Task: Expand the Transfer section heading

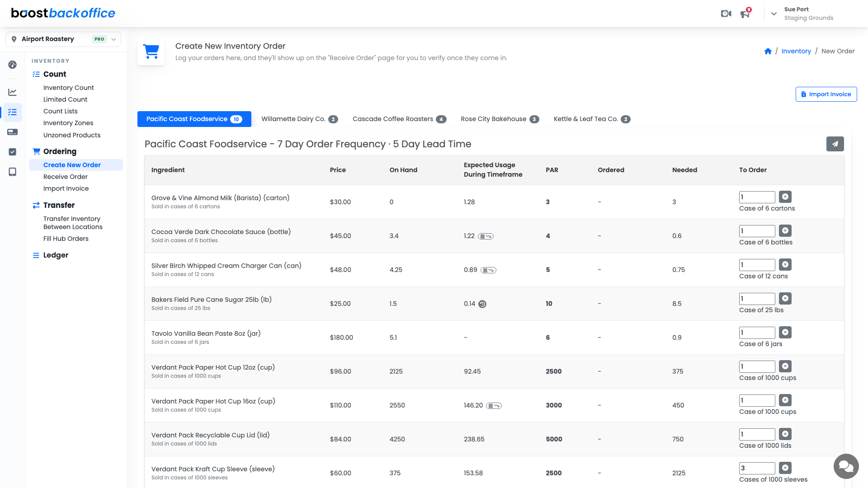Action: [54, 205]
